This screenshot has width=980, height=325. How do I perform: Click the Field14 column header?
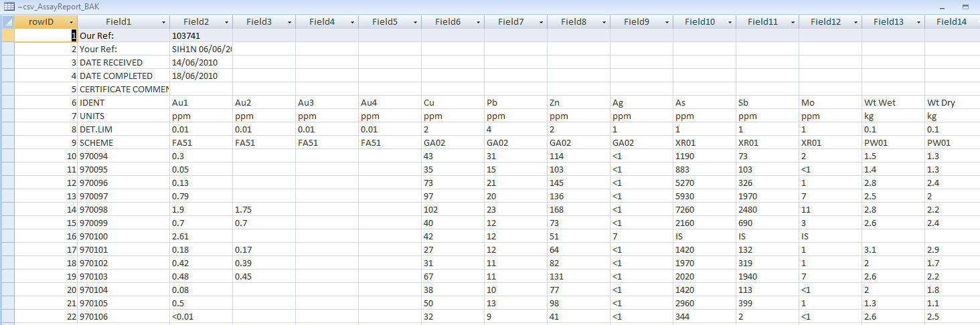tap(951, 22)
